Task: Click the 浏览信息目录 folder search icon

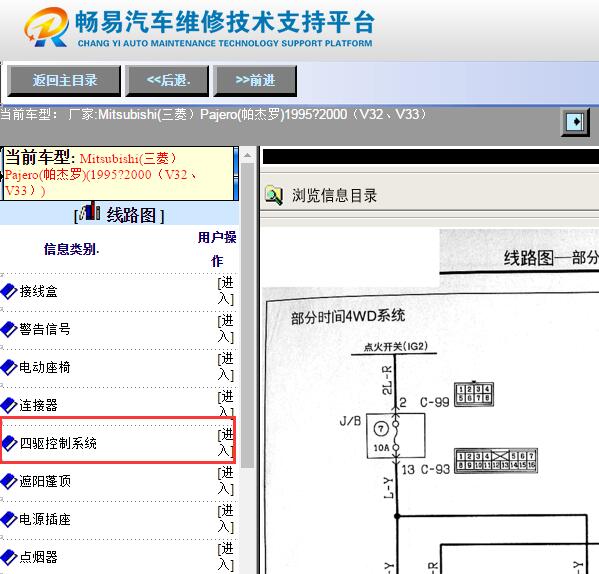Action: 274,195
